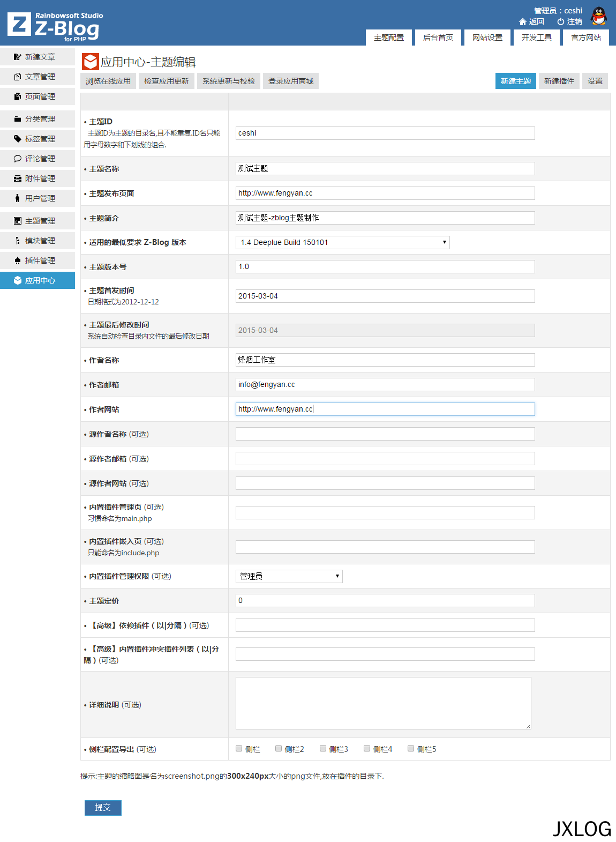Image resolution: width=616 pixels, height=842 pixels.
Task: Click the Z-Blog logo
Action: (x=55, y=26)
